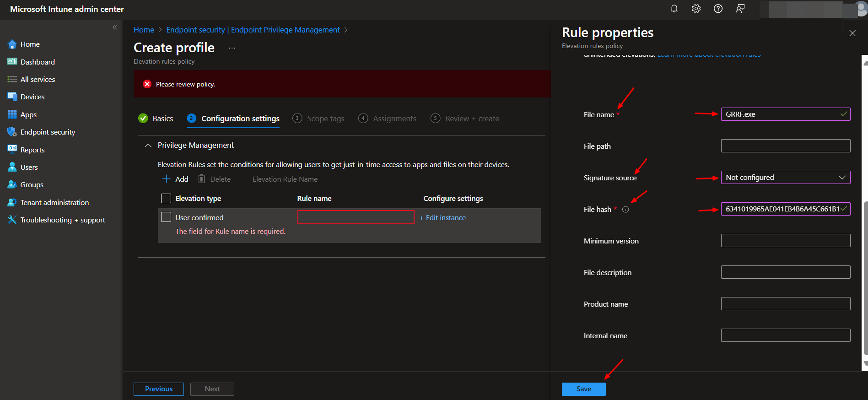
Task: Click the User confirmed elevation type text
Action: coord(199,218)
